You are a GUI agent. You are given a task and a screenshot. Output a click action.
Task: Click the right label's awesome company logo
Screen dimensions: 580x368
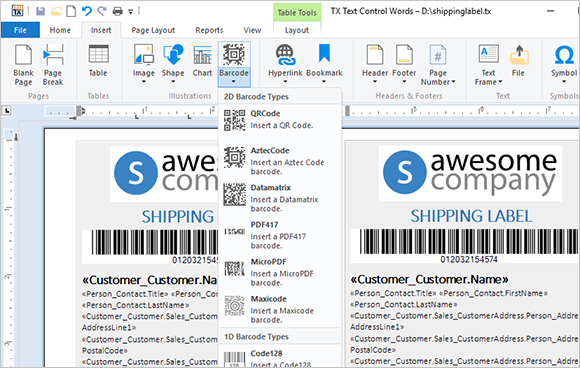(x=470, y=173)
